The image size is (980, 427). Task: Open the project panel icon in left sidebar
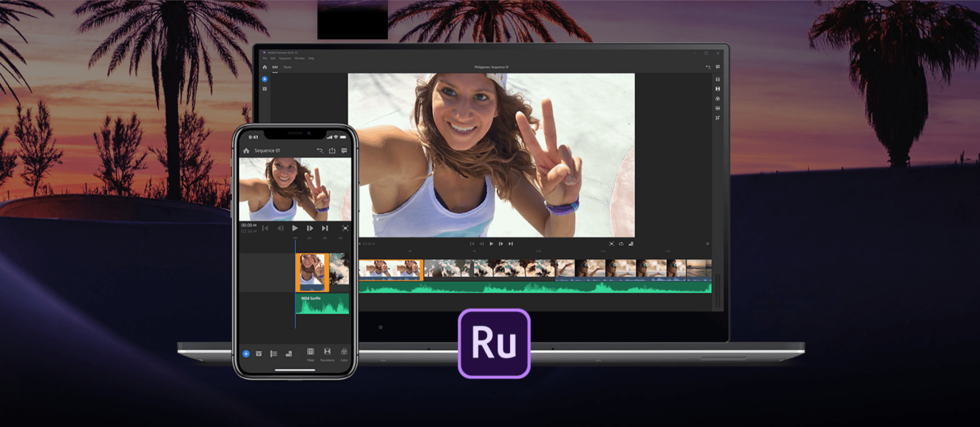[x=265, y=89]
